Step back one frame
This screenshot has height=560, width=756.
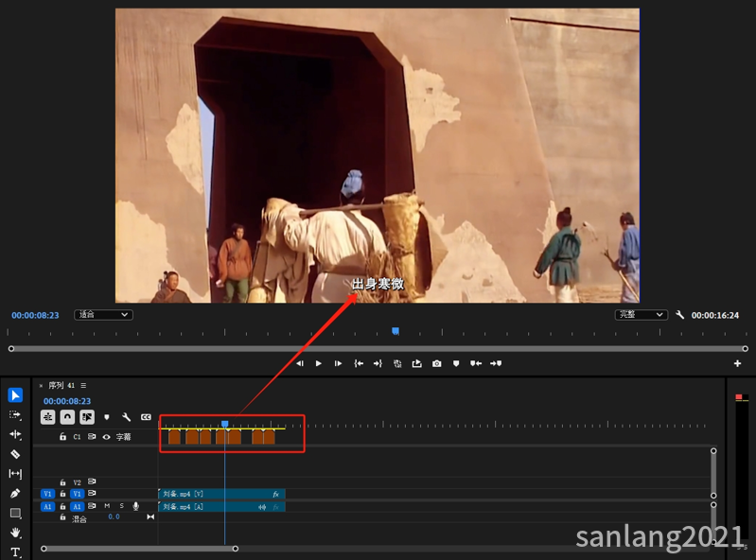(x=299, y=363)
